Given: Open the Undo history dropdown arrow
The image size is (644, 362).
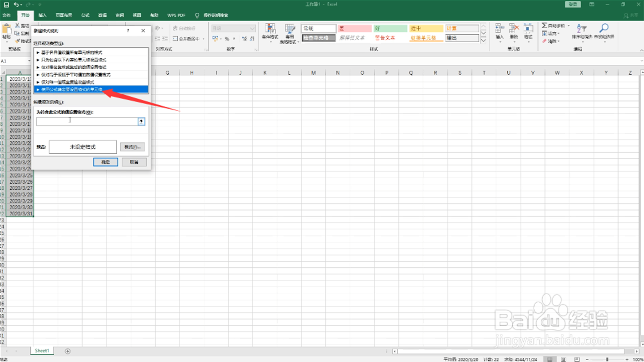Looking at the screenshot, I should (21, 5).
